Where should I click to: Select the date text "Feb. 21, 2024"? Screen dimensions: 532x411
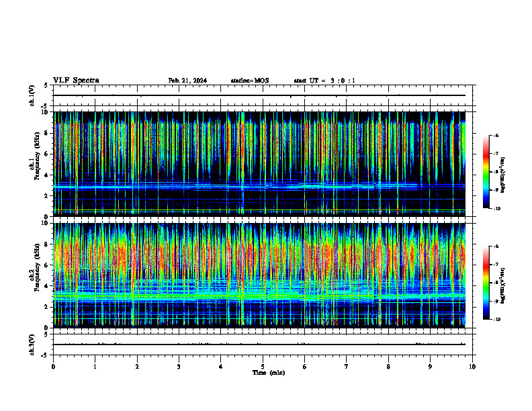pos(187,81)
